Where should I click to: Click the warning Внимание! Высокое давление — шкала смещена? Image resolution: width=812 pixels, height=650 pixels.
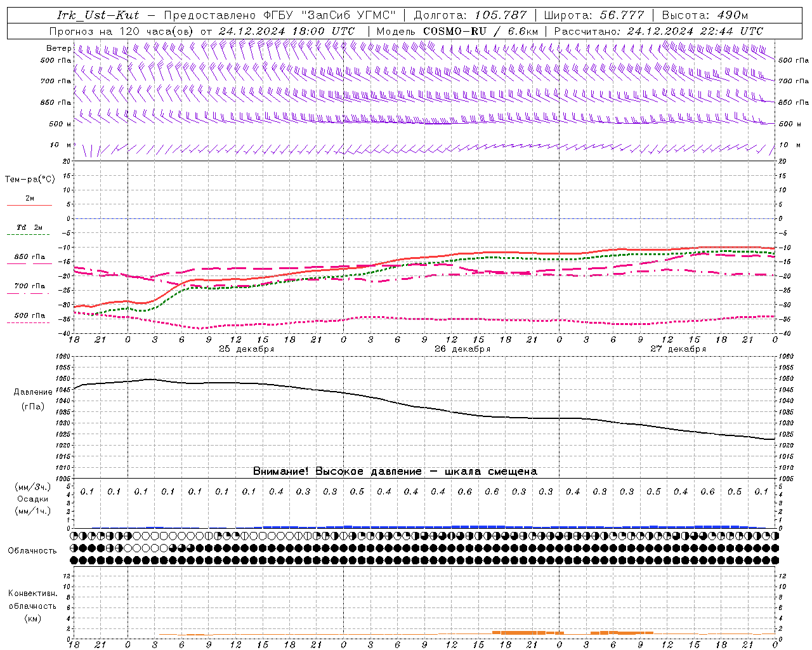coord(395,471)
